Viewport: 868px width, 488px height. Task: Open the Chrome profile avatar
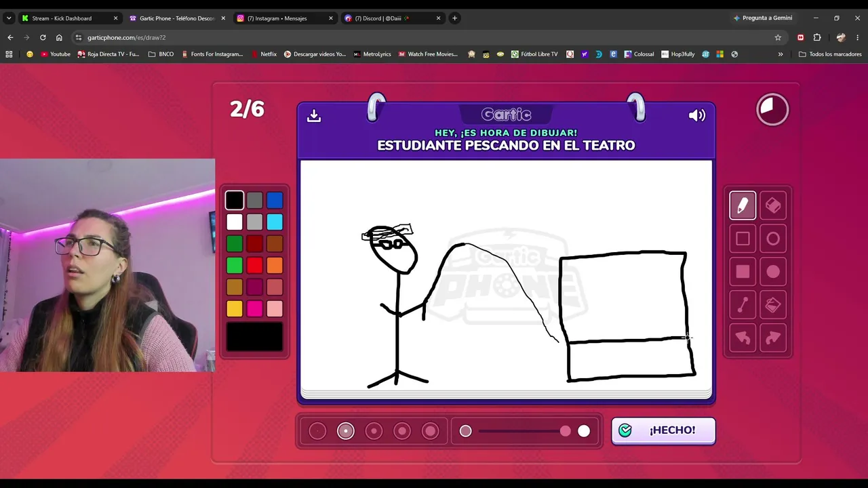(841, 37)
